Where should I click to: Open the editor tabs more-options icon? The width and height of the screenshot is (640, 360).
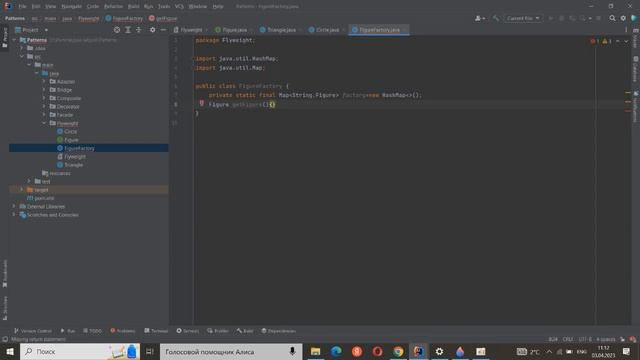626,30
